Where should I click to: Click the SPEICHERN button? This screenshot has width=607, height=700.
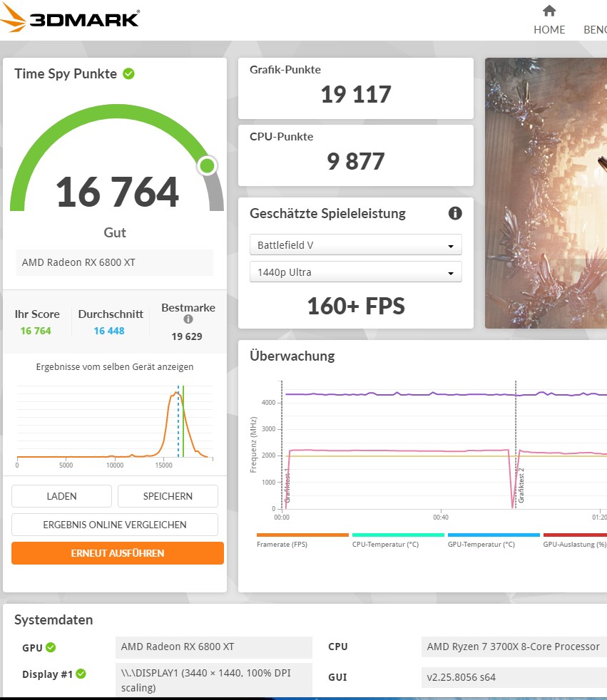point(168,496)
